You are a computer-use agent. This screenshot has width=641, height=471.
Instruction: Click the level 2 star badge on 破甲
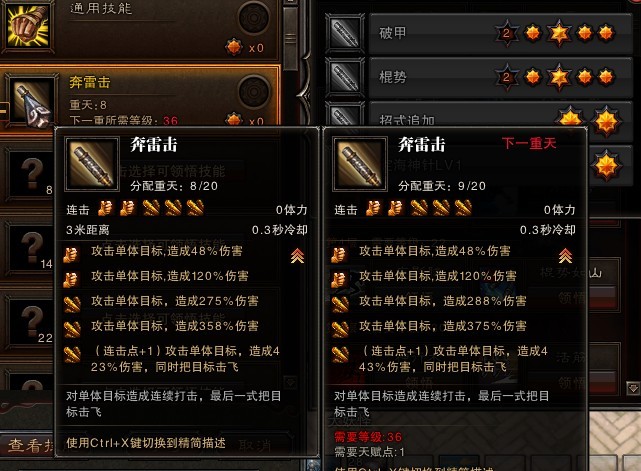[507, 33]
